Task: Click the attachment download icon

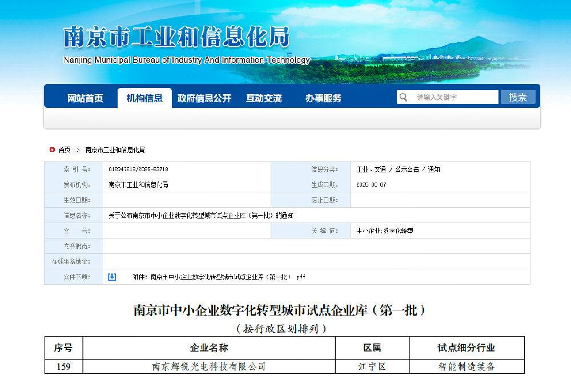Action: tap(112, 276)
